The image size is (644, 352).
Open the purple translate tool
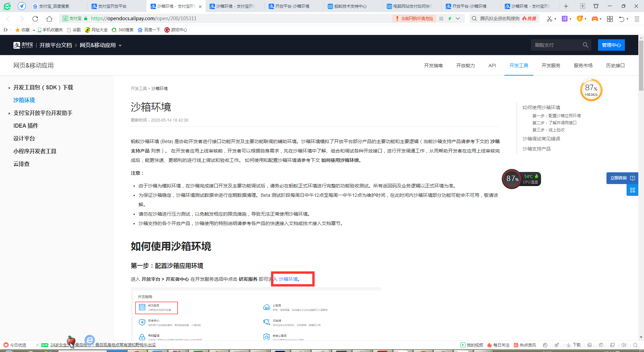(x=565, y=19)
